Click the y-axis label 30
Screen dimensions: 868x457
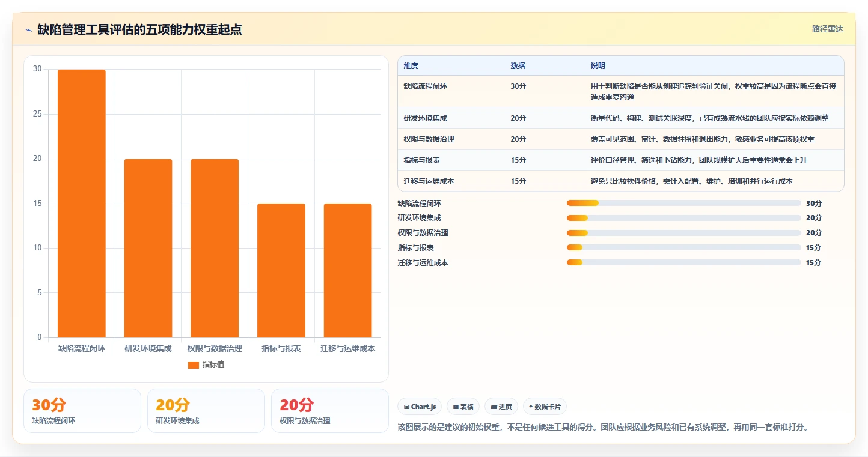pos(37,69)
